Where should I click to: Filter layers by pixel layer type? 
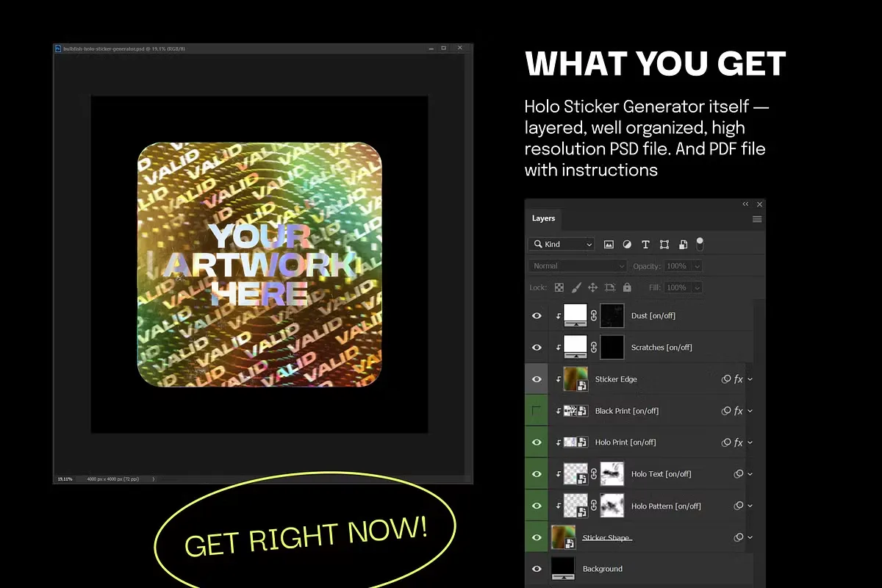point(609,244)
